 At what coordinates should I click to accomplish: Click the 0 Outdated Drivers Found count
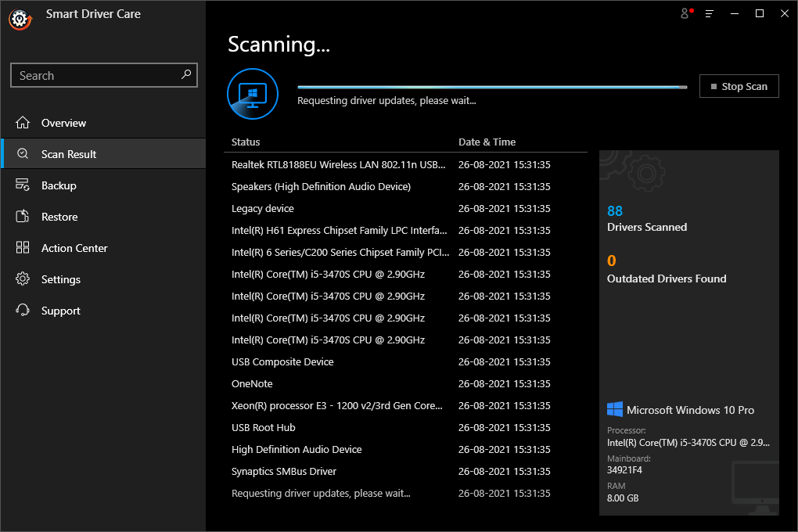point(611,261)
